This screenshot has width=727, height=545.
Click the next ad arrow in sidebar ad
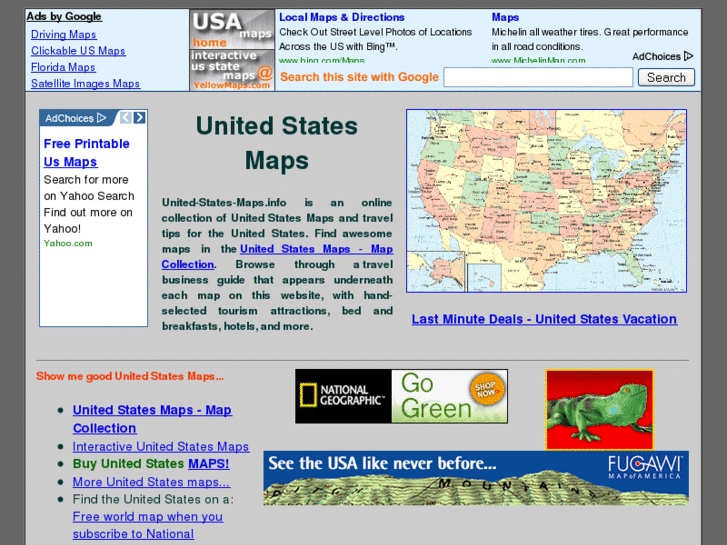tap(140, 118)
